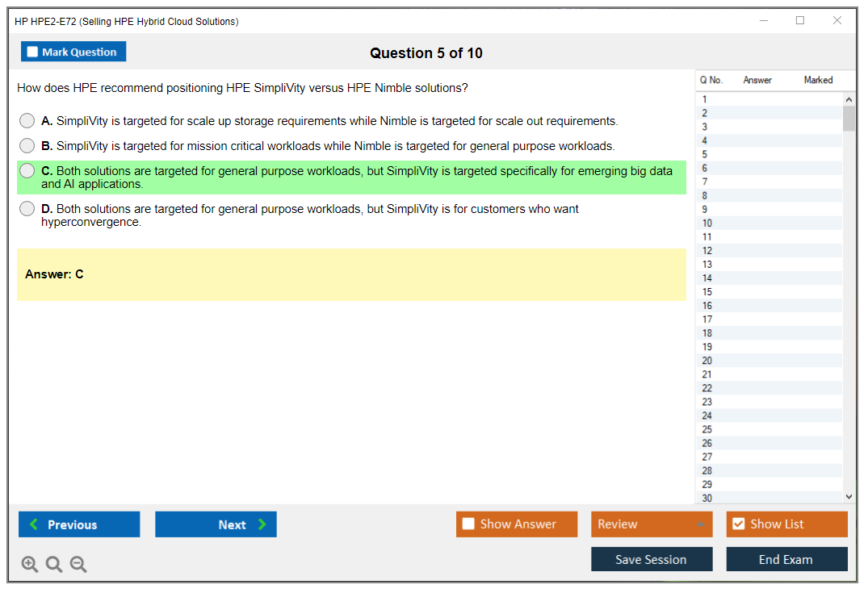
Task: Maximize the exam window
Action: (x=800, y=21)
